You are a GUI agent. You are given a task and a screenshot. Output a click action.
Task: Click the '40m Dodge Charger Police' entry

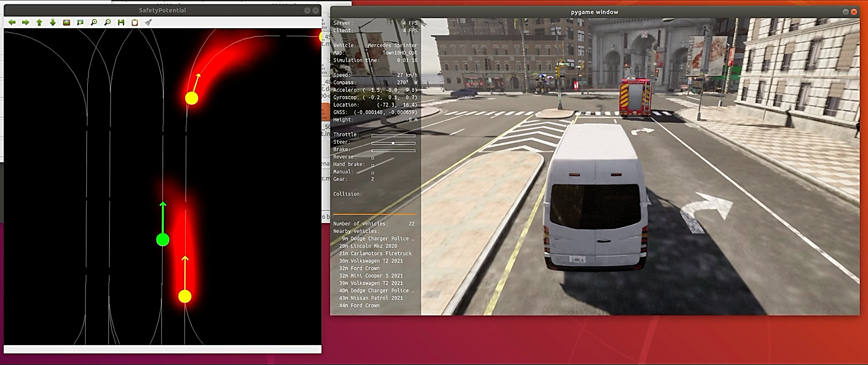pyautogui.click(x=377, y=291)
